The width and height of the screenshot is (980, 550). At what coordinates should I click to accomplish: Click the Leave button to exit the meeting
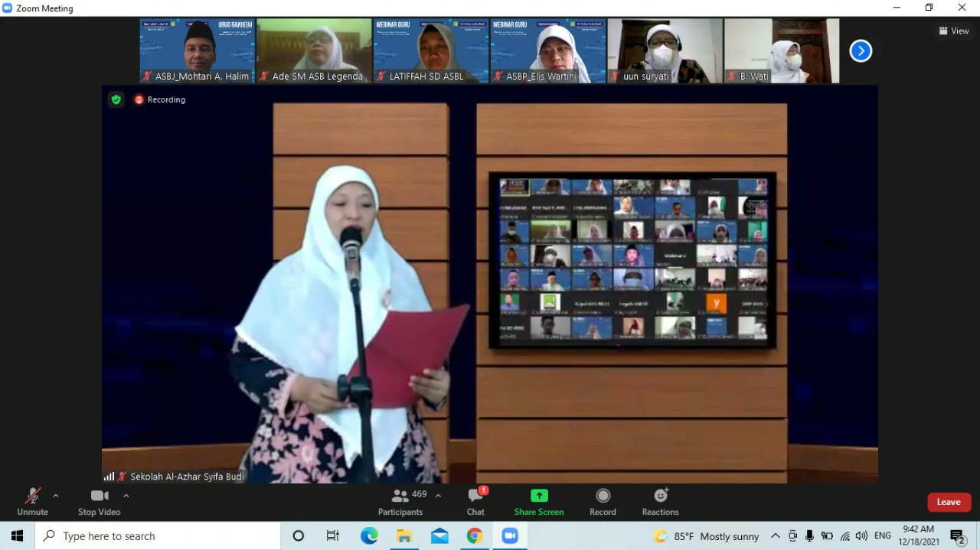(949, 502)
